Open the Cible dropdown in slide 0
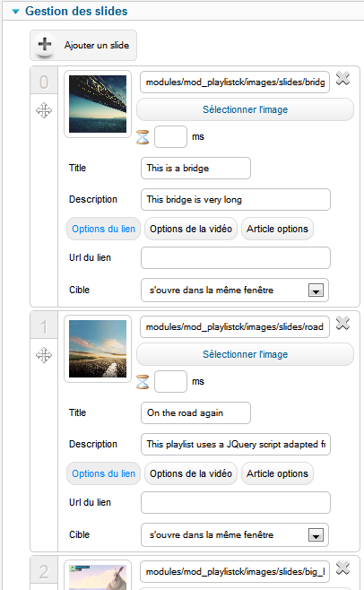Image resolution: width=364 pixels, height=590 pixels. 235,291
